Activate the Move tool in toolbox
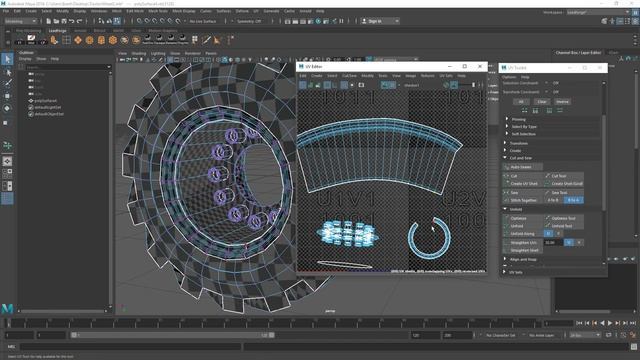The height and width of the screenshot is (360, 640). click(7, 96)
